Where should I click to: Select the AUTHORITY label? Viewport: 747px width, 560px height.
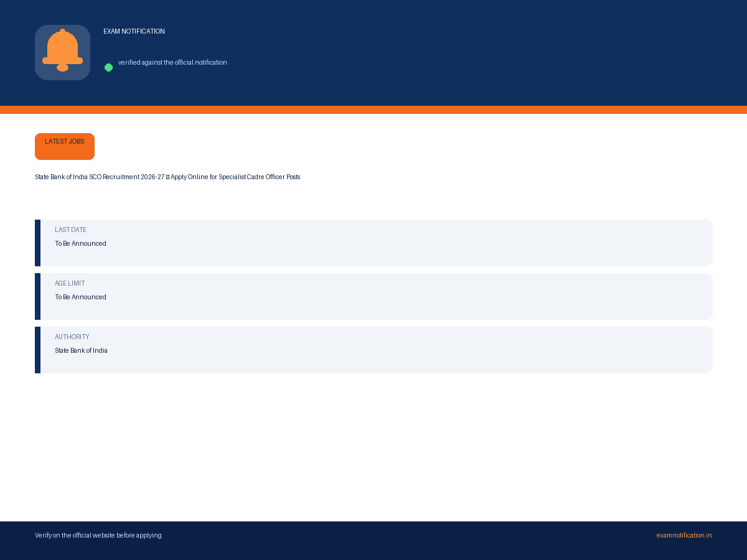click(72, 337)
